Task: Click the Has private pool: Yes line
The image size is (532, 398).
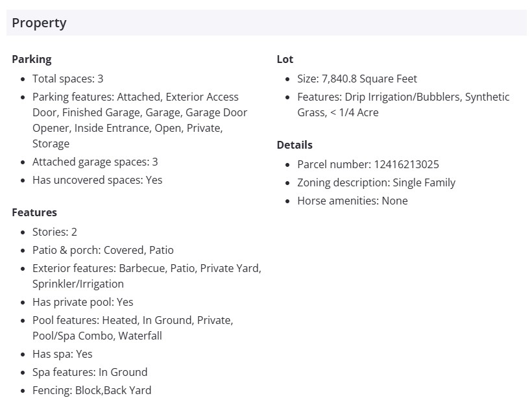Action: pos(82,302)
